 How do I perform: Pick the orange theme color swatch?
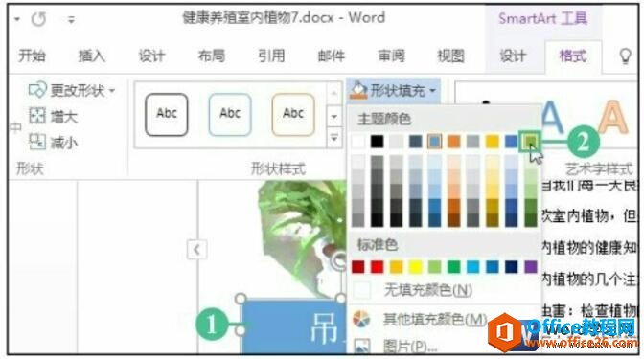pos(454,142)
